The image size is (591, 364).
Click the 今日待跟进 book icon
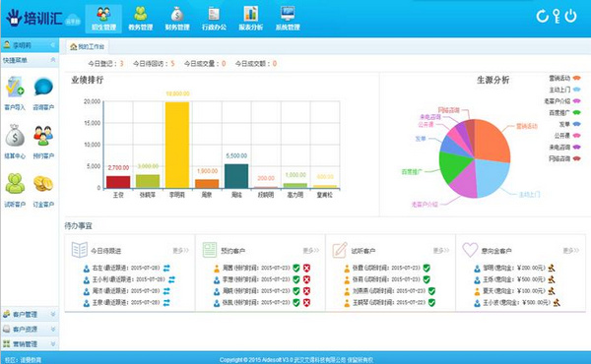point(79,250)
